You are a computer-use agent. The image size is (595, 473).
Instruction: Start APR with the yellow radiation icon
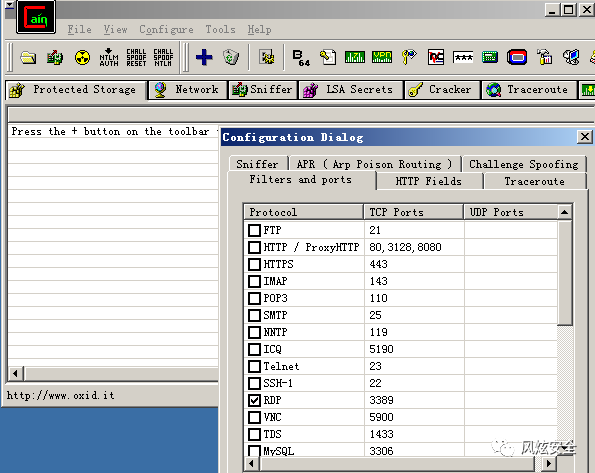coord(82,58)
